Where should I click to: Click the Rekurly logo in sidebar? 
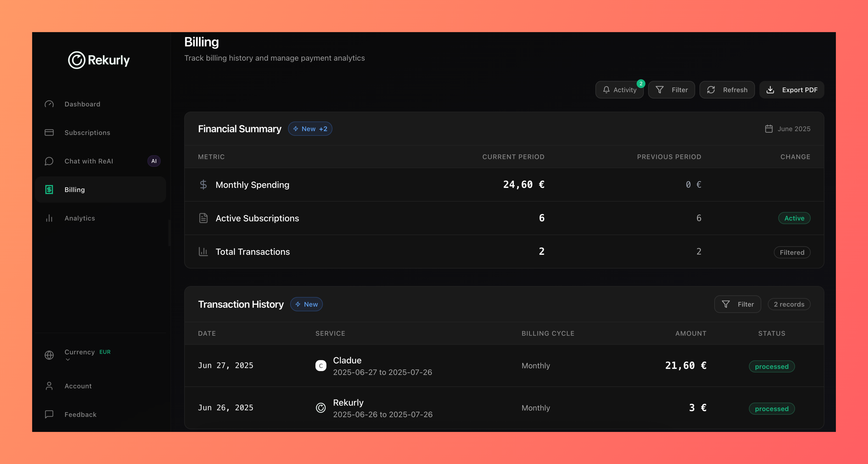click(x=99, y=60)
